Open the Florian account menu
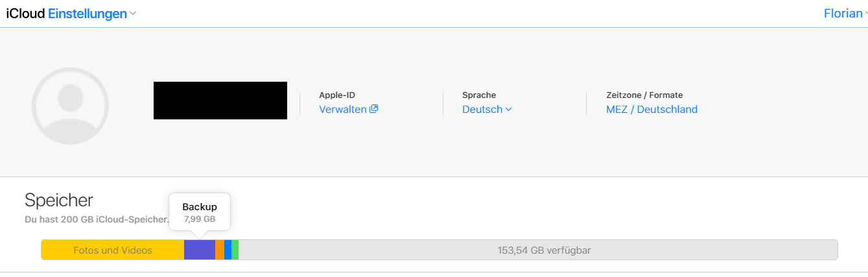Screen dimensions: 868x277 845,14
